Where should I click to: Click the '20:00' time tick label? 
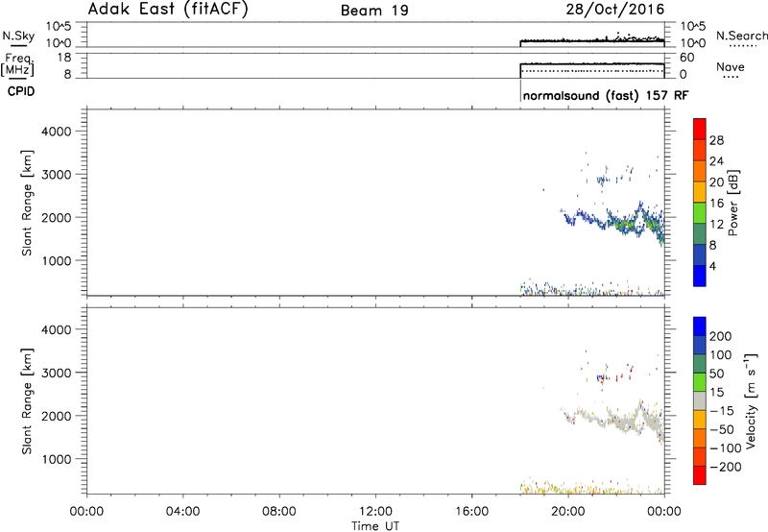coord(568,512)
